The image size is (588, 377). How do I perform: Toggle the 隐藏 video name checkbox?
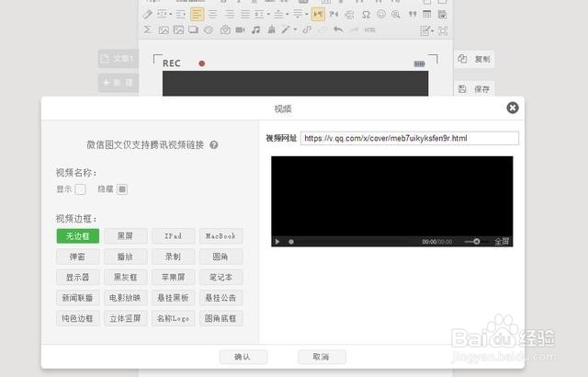point(122,189)
